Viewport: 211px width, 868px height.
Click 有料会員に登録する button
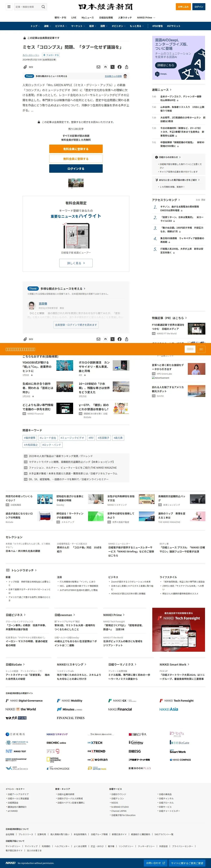(76, 149)
